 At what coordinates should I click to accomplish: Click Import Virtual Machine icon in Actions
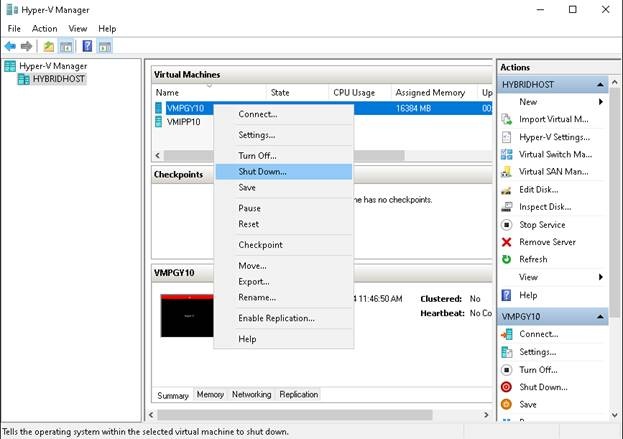(x=507, y=119)
